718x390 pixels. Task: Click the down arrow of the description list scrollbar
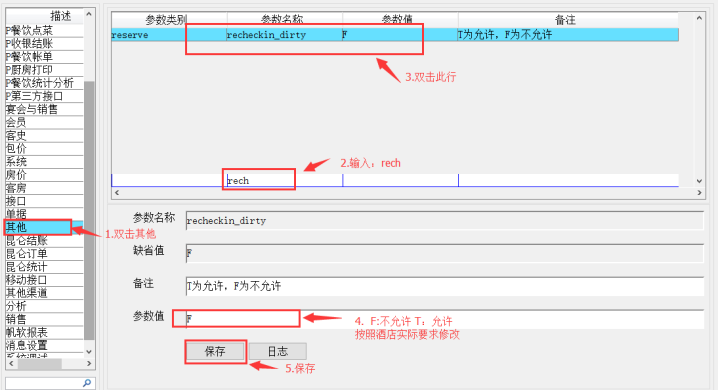[89, 352]
